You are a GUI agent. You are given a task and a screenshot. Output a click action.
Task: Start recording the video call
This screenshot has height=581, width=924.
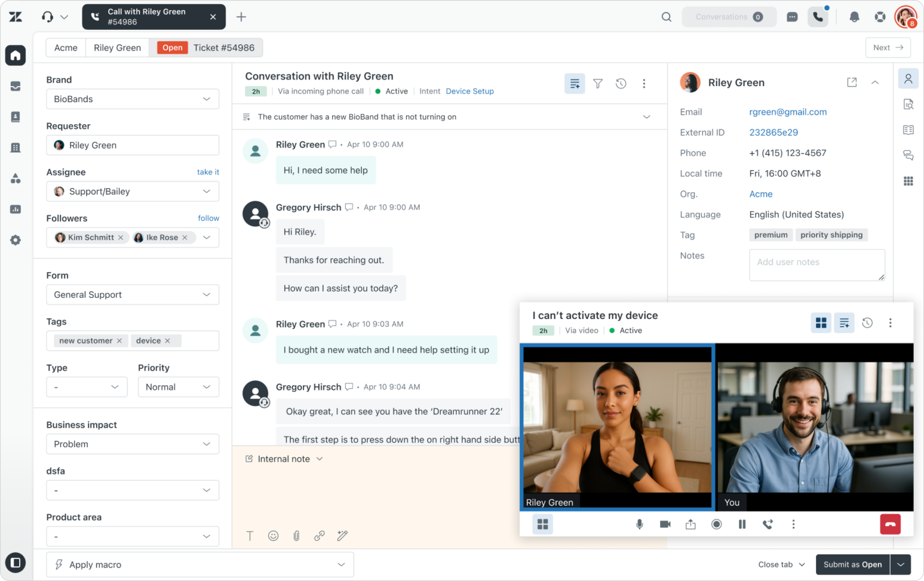[716, 524]
